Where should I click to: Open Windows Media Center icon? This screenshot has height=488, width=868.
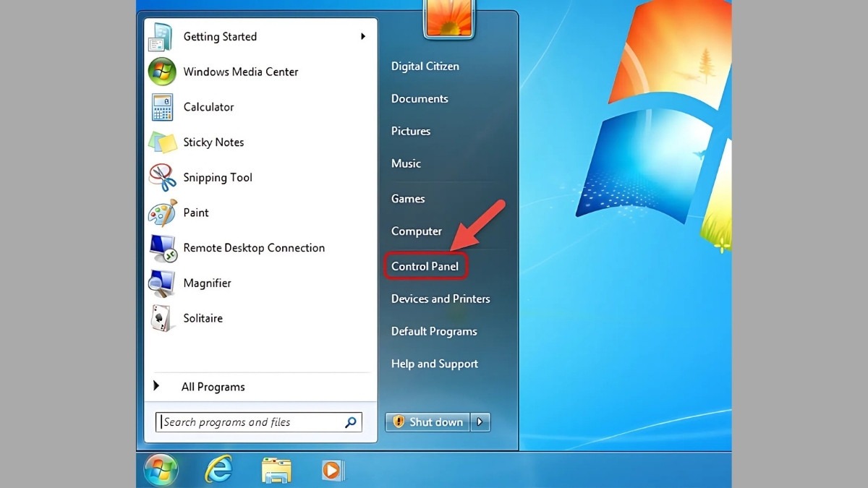tap(162, 72)
